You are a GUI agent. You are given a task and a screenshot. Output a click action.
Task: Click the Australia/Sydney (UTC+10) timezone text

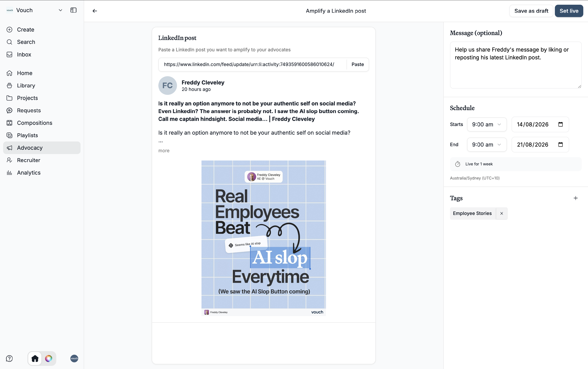coord(475,178)
